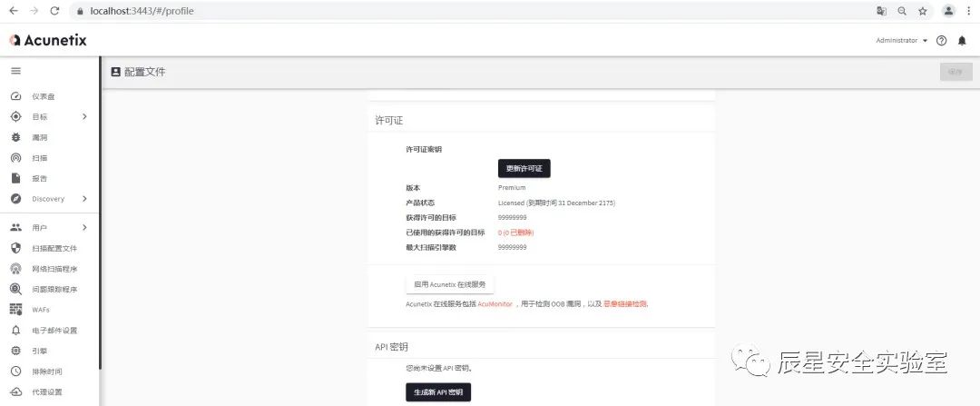Click the Targets (目标) crosshair icon

16,117
